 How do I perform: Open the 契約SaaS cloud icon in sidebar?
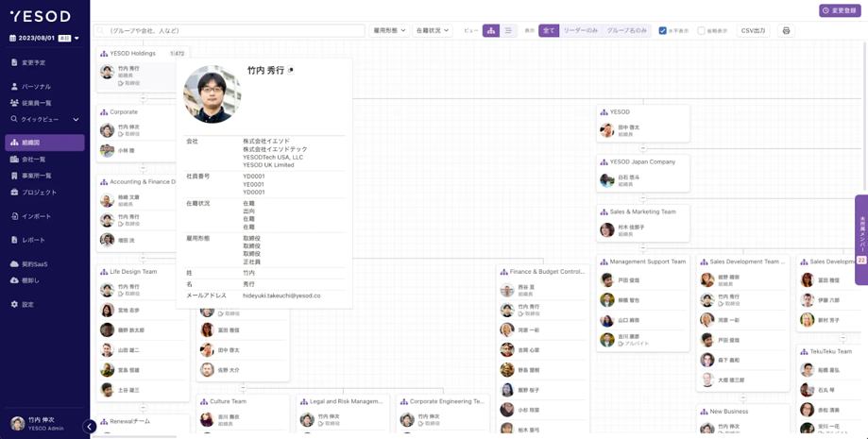pyautogui.click(x=14, y=264)
